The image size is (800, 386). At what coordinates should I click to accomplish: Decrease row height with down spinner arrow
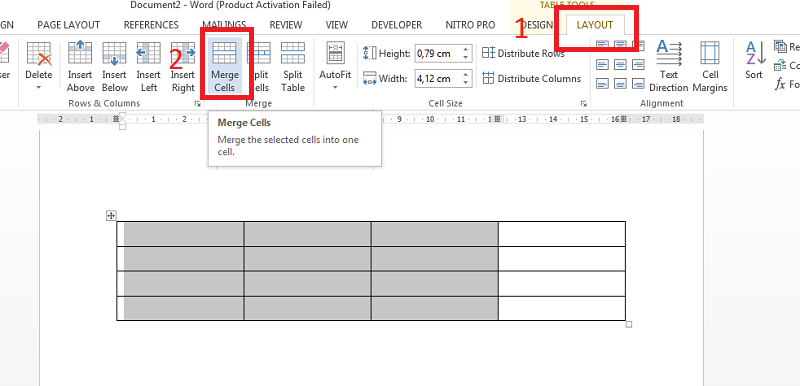point(466,57)
